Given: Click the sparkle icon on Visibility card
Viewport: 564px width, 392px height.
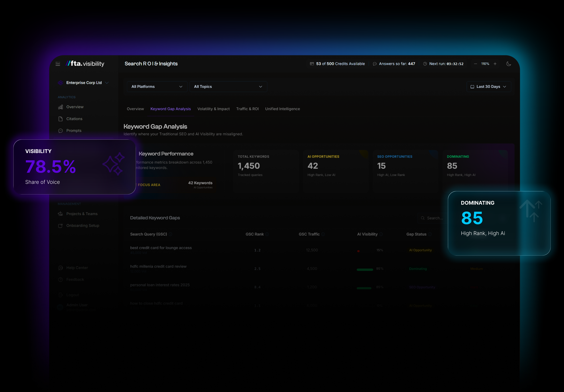Looking at the screenshot, I should 114,164.
